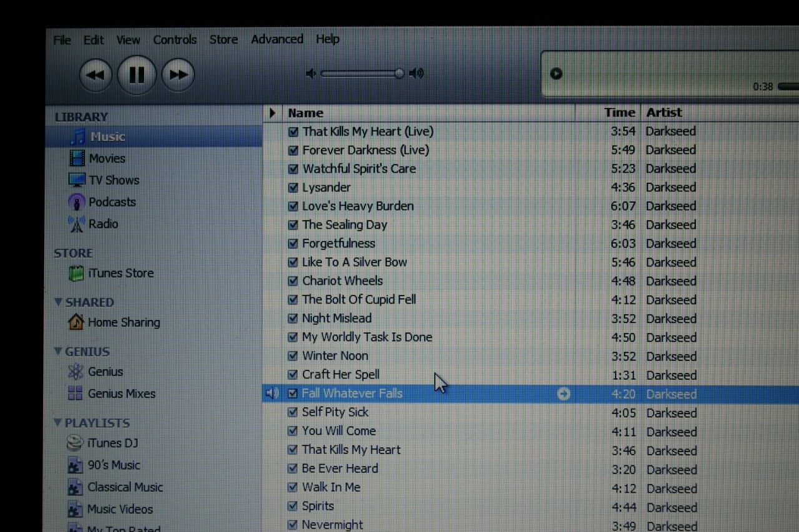Open the Help menu
799x532 pixels.
coord(328,39)
